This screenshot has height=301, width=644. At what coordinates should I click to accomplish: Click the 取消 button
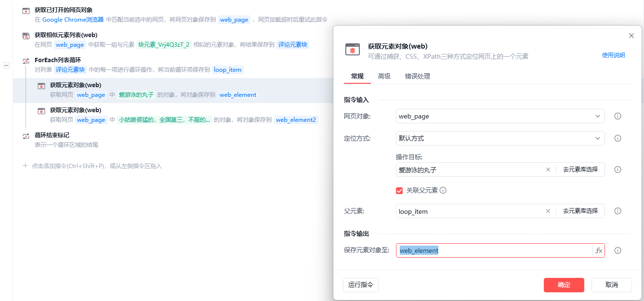(x=612, y=285)
